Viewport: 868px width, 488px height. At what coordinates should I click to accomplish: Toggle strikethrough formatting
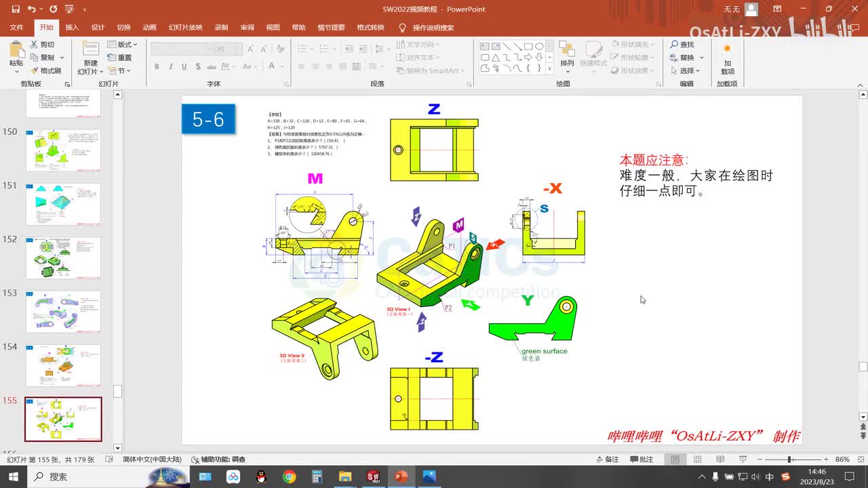click(211, 66)
